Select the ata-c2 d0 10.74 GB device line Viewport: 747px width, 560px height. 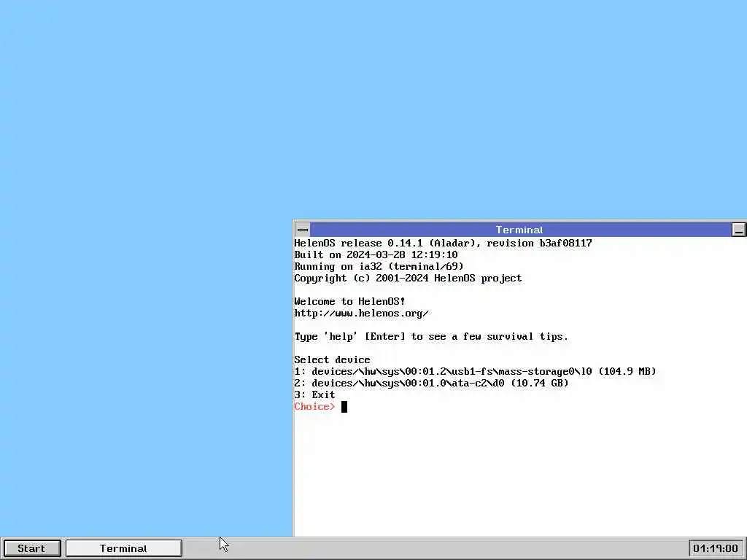point(431,383)
